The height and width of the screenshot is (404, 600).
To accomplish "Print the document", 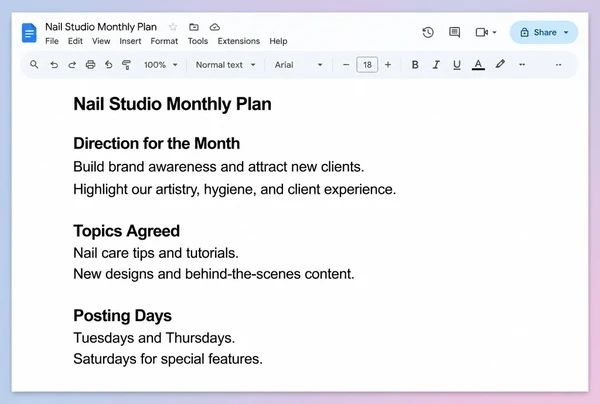I will [x=90, y=65].
